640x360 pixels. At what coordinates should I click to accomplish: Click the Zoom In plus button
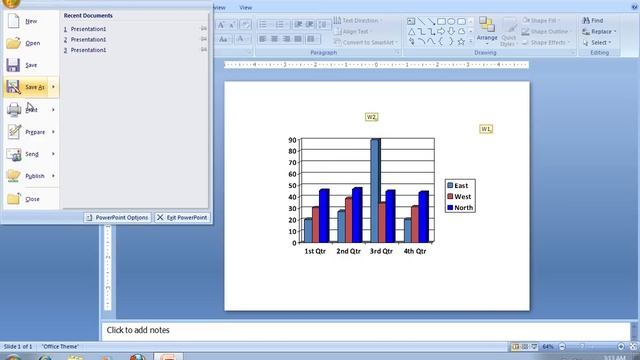click(x=621, y=347)
